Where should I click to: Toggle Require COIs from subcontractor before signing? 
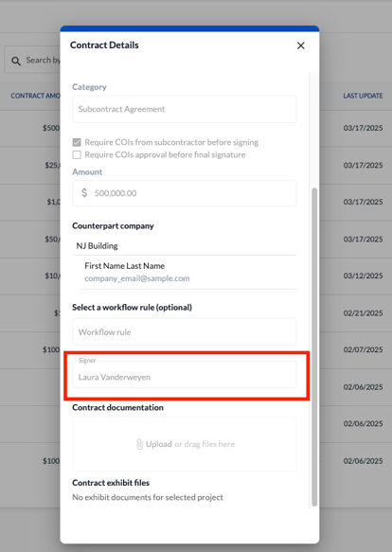pos(77,142)
